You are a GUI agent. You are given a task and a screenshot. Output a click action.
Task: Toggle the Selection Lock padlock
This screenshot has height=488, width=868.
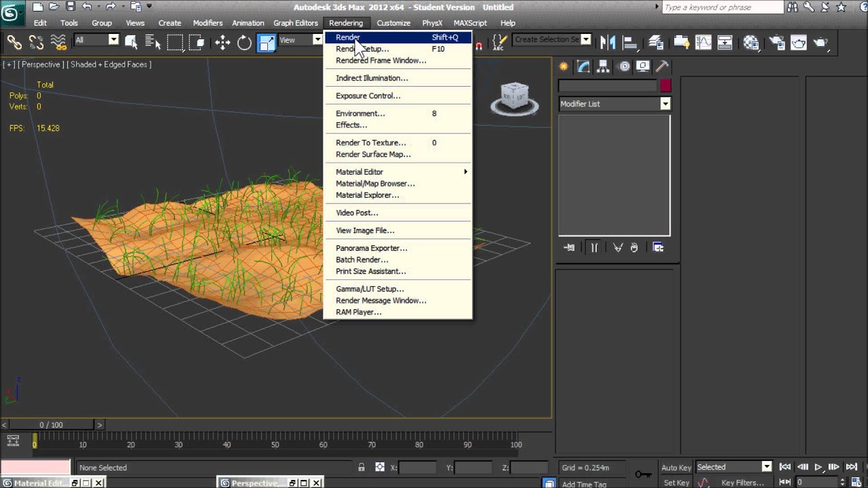tap(361, 467)
